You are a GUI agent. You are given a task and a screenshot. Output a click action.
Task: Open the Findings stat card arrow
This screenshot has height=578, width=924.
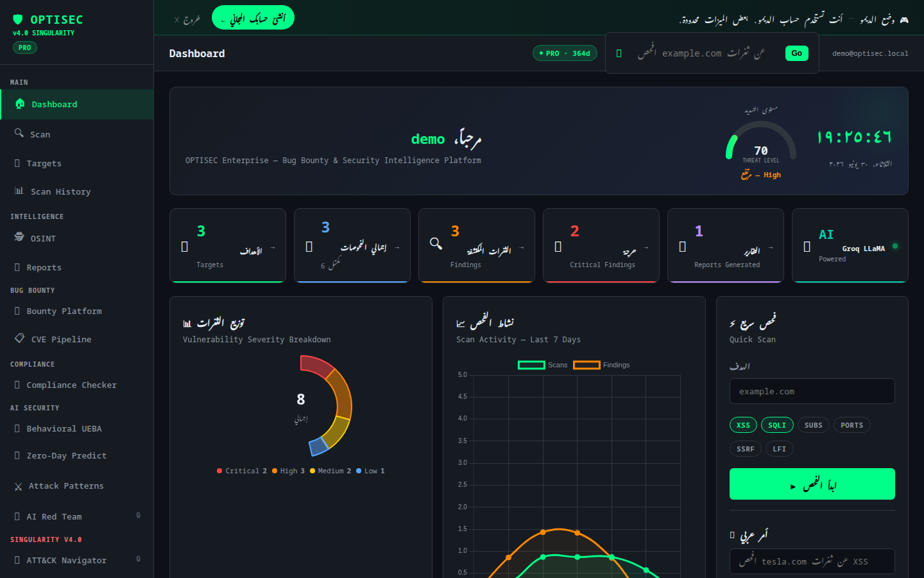point(521,248)
